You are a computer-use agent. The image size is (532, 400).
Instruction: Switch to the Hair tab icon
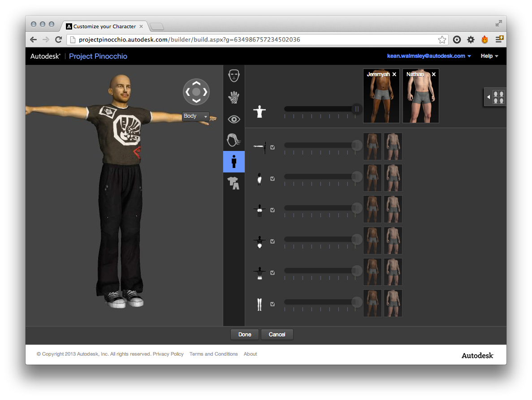click(234, 140)
